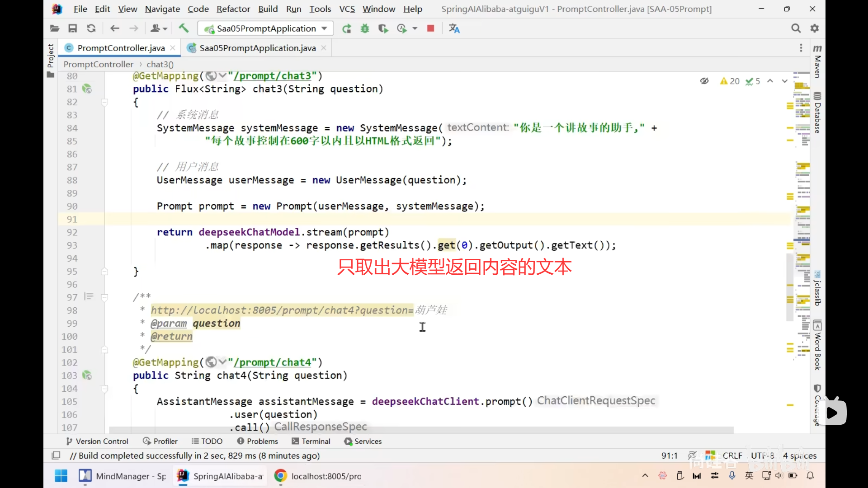Click Reload from disk icon
This screenshot has height=488, width=868.
91,28
